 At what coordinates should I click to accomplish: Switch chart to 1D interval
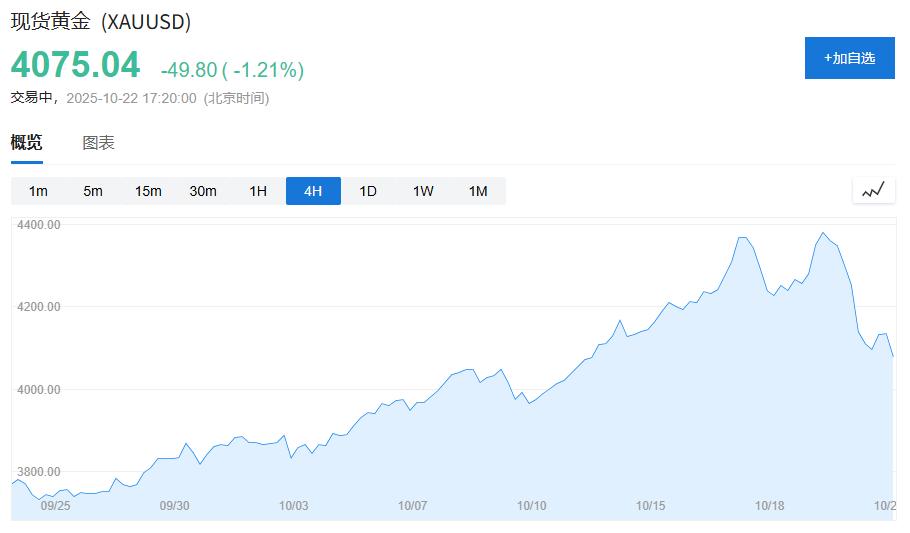368,191
